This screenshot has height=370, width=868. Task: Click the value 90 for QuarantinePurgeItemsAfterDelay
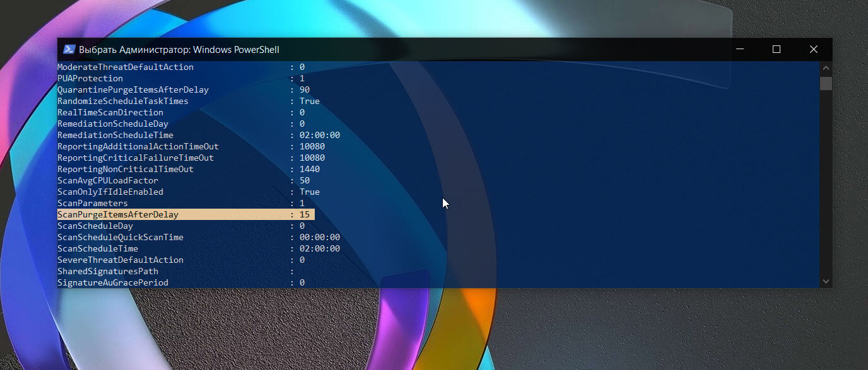click(x=305, y=90)
